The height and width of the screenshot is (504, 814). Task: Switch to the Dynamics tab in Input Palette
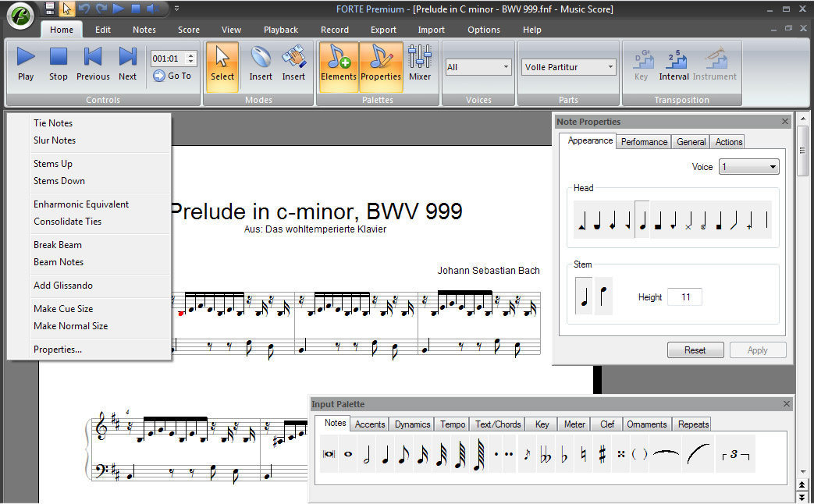coord(412,424)
